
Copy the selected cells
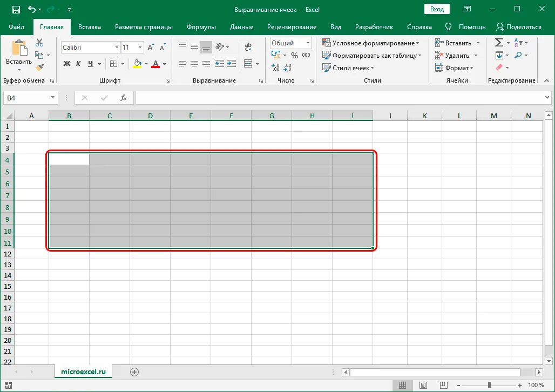(39, 55)
